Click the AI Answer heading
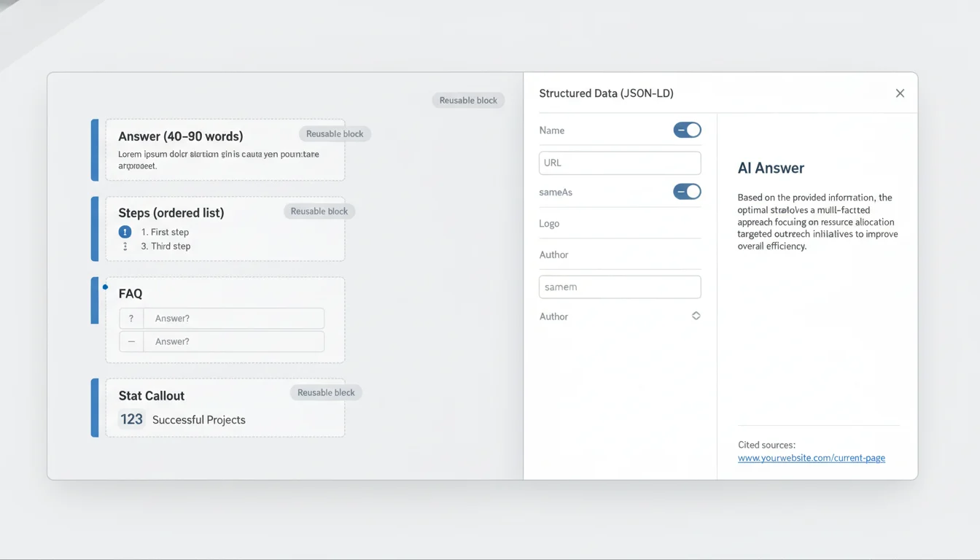This screenshot has width=980, height=560. pos(771,168)
